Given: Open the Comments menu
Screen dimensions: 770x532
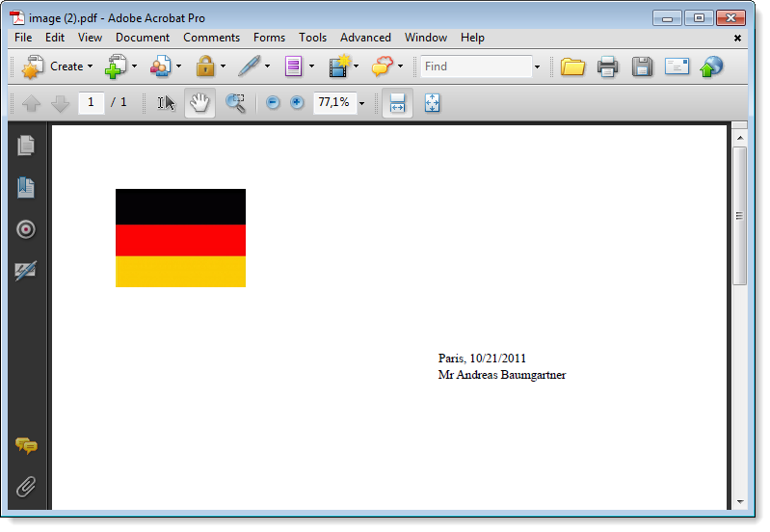Looking at the screenshot, I should tap(212, 38).
